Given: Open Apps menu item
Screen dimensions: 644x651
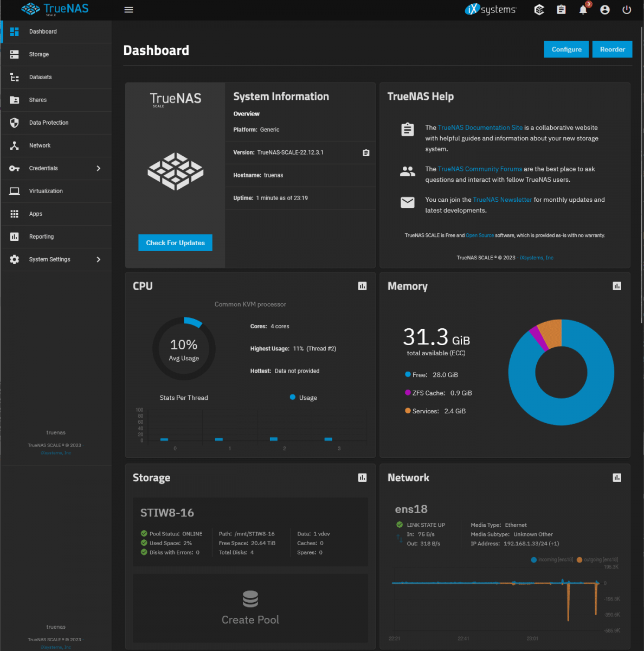Looking at the screenshot, I should (56, 214).
